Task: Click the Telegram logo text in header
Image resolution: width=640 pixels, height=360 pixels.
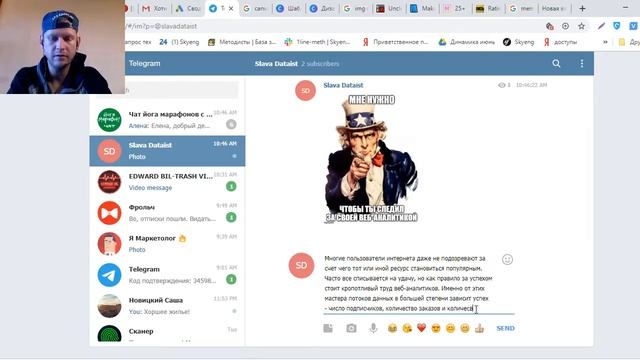Action: point(144,64)
